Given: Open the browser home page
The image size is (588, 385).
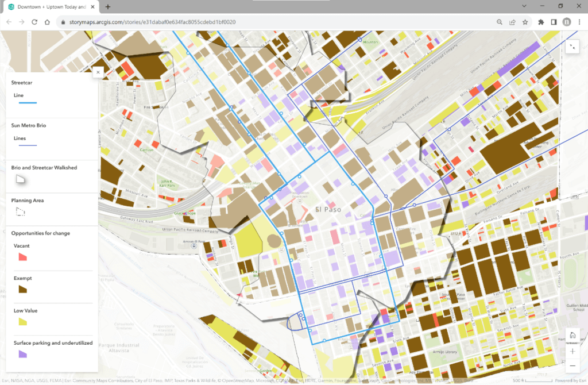Looking at the screenshot, I should click(47, 22).
